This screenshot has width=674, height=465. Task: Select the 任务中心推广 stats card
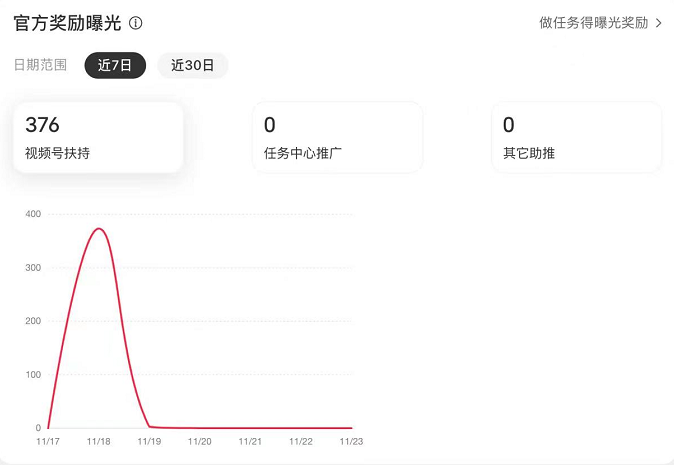click(337, 138)
